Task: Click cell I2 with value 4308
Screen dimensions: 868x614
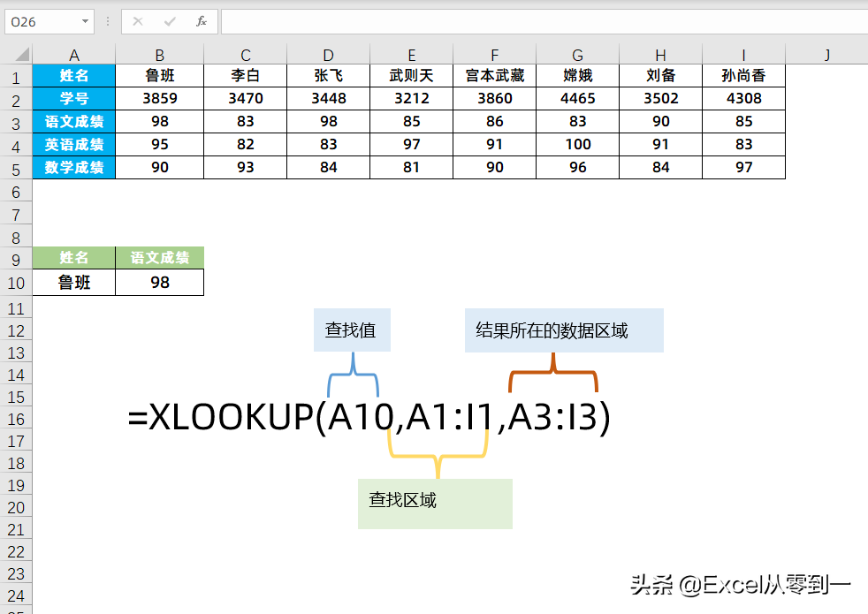Action: tap(743, 98)
